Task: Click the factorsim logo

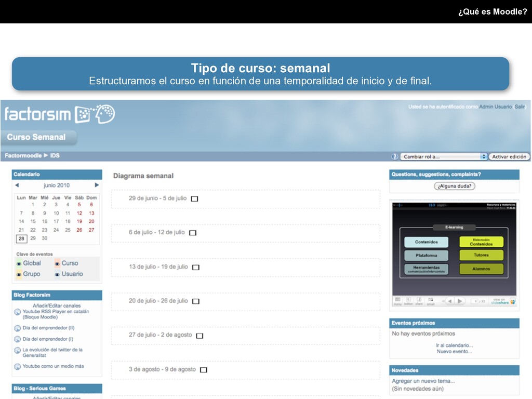Action: click(60, 114)
